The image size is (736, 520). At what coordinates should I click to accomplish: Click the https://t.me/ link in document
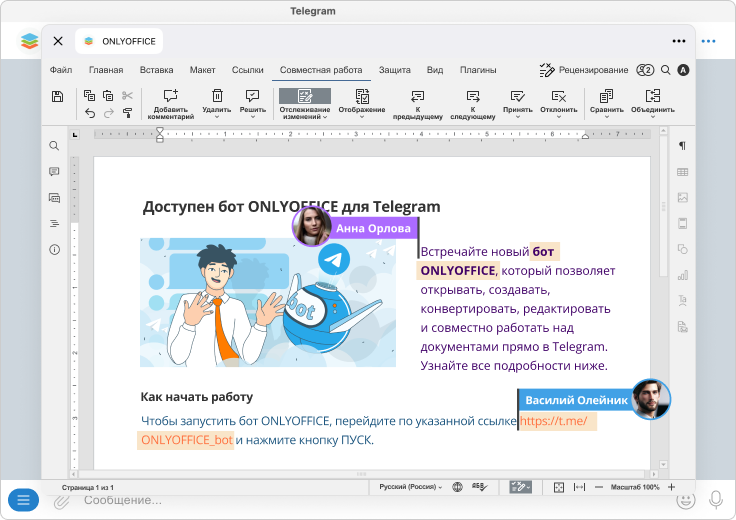(553, 421)
